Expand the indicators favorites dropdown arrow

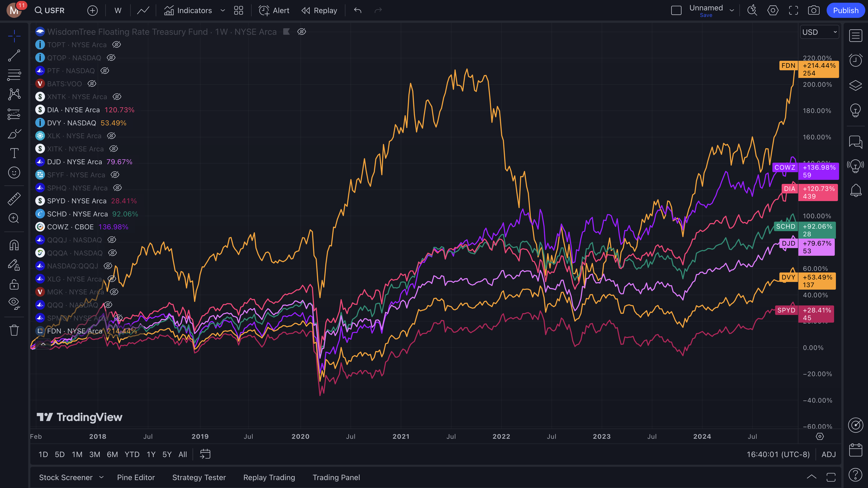pos(223,10)
